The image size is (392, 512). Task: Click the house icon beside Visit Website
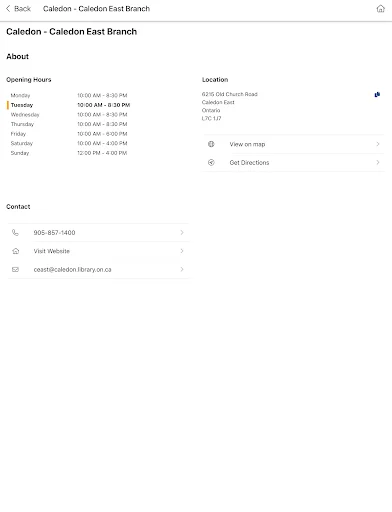(x=15, y=251)
